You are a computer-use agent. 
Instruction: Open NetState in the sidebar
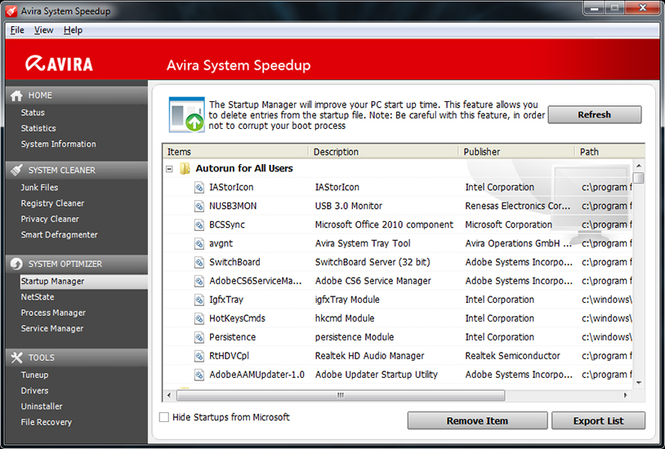pos(37,297)
